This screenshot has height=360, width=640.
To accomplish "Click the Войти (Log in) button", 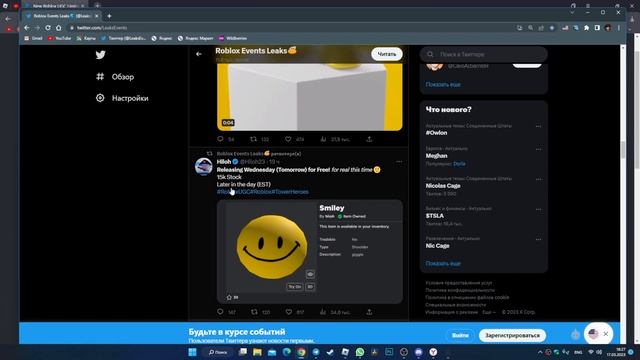I will 460,335.
